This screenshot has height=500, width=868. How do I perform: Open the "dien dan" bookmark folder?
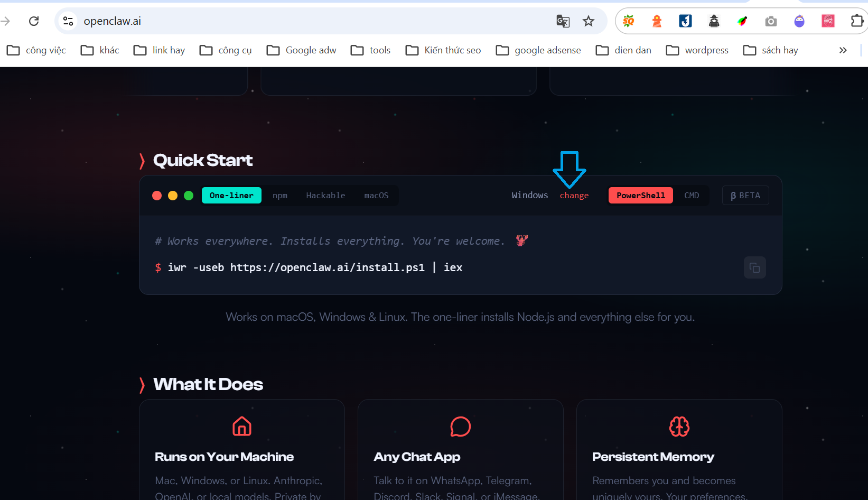pos(623,50)
